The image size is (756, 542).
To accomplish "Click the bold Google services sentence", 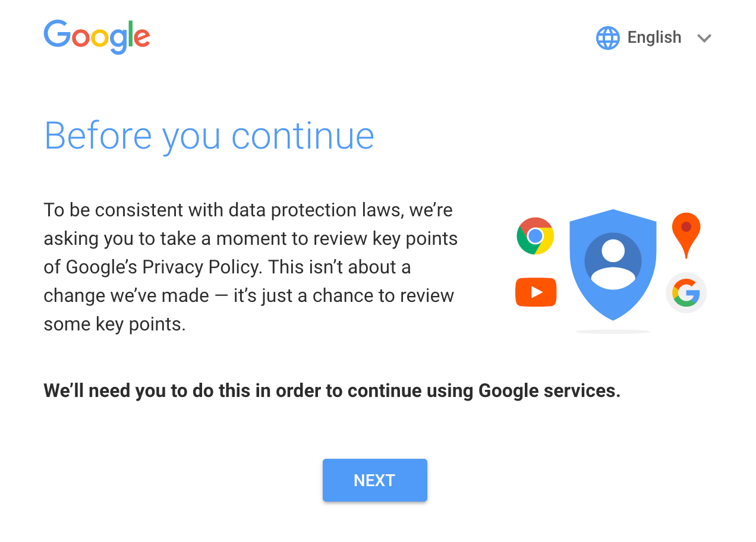I will click(x=332, y=390).
